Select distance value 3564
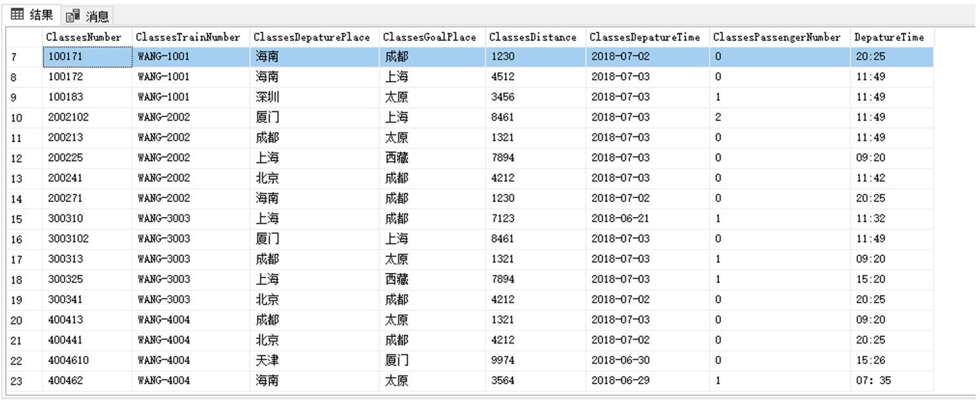The height and width of the screenshot is (400, 980). 535,381
